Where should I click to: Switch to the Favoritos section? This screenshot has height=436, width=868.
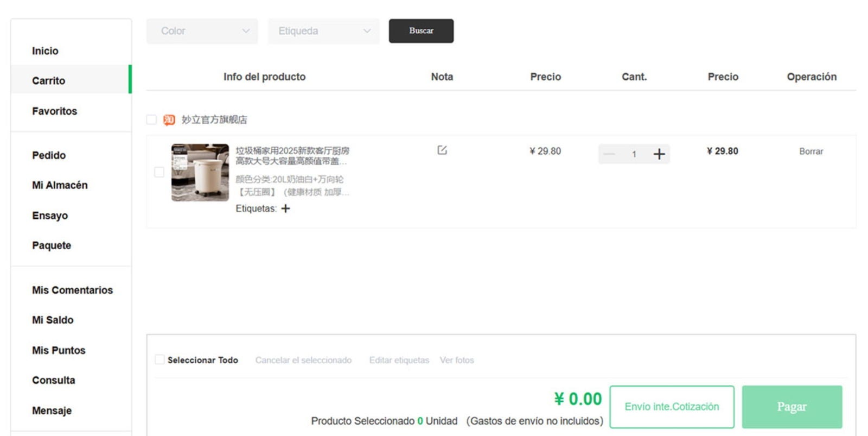(x=54, y=111)
